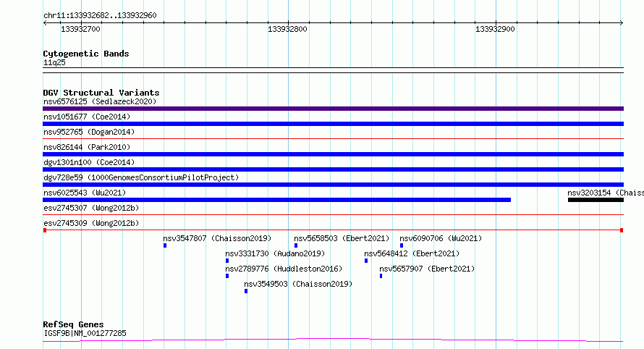
Task: Open the nsv2789776 (Huddleston2016) label
Action: (284, 269)
